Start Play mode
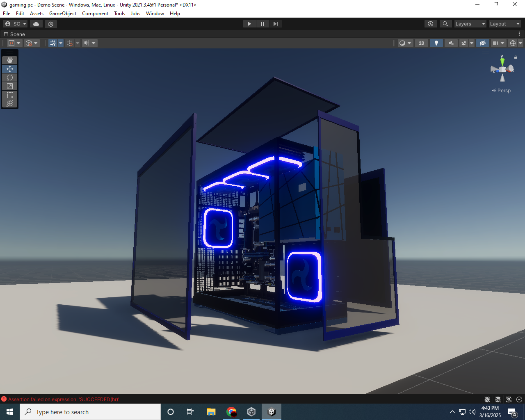The width and height of the screenshot is (525, 420). [x=249, y=24]
